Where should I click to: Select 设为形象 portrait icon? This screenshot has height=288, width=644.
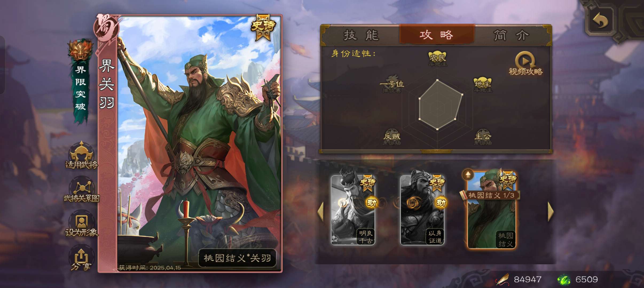click(x=81, y=226)
